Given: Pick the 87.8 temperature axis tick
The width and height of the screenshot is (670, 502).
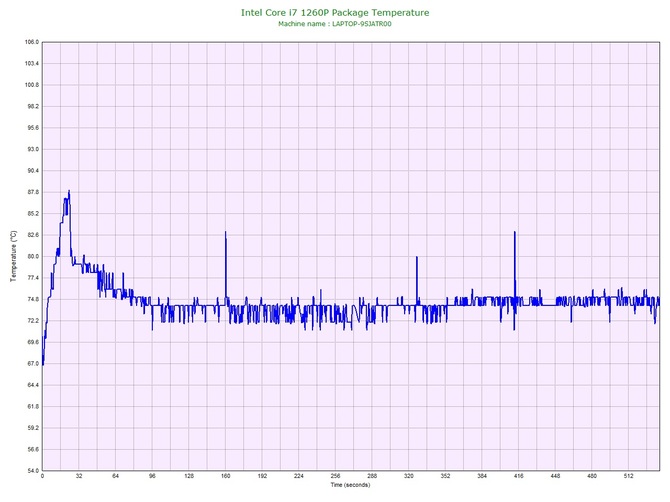Looking at the screenshot, I should (33, 192).
